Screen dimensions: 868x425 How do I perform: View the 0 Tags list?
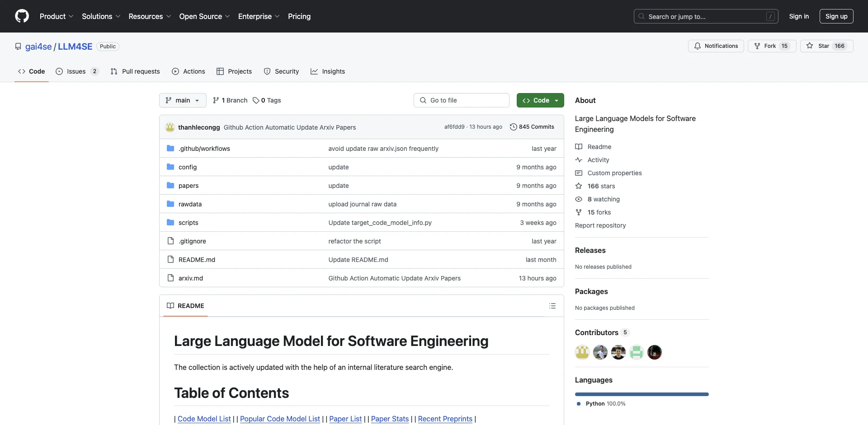[267, 100]
